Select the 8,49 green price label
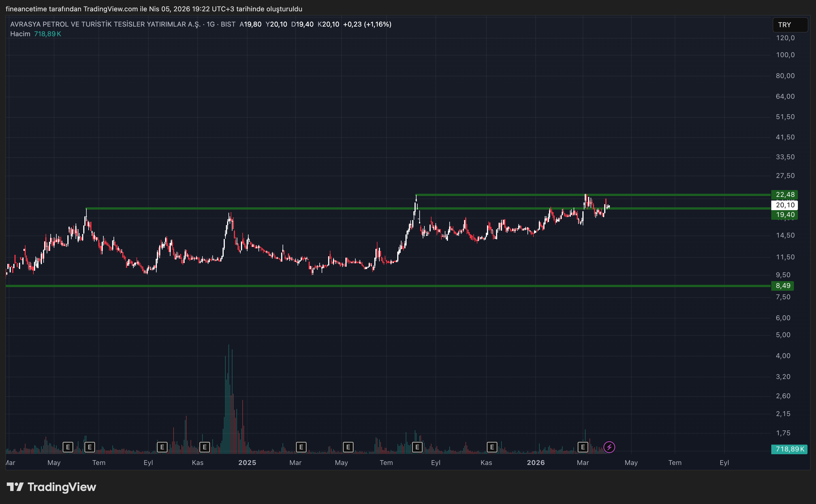Viewport: 816px width, 504px height. [x=782, y=286]
